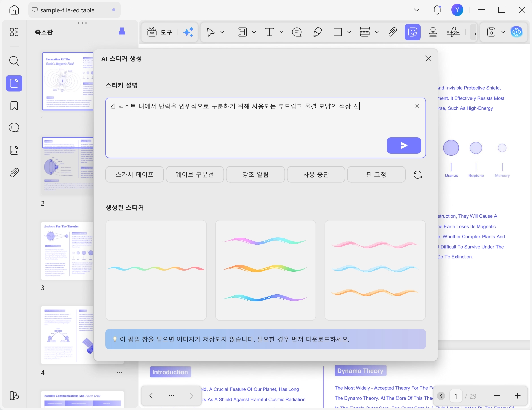The image size is (532, 410).
Task: Open page 4 options ellipsis
Action: (x=119, y=373)
